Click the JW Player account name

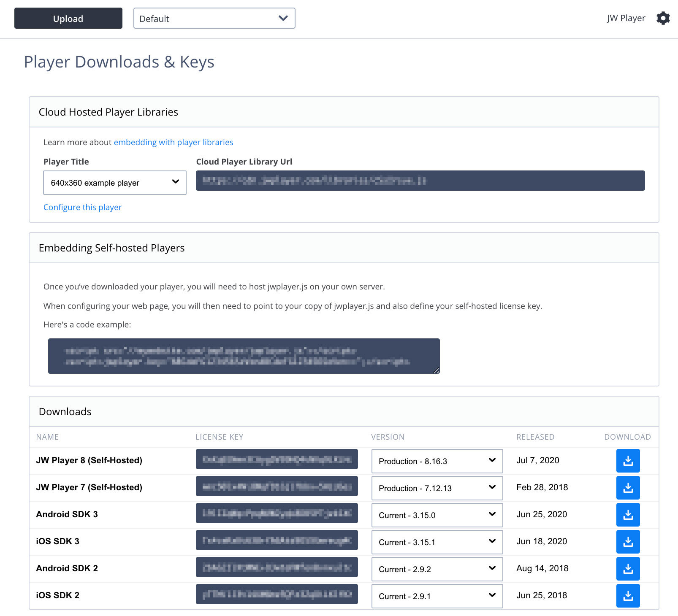point(626,18)
